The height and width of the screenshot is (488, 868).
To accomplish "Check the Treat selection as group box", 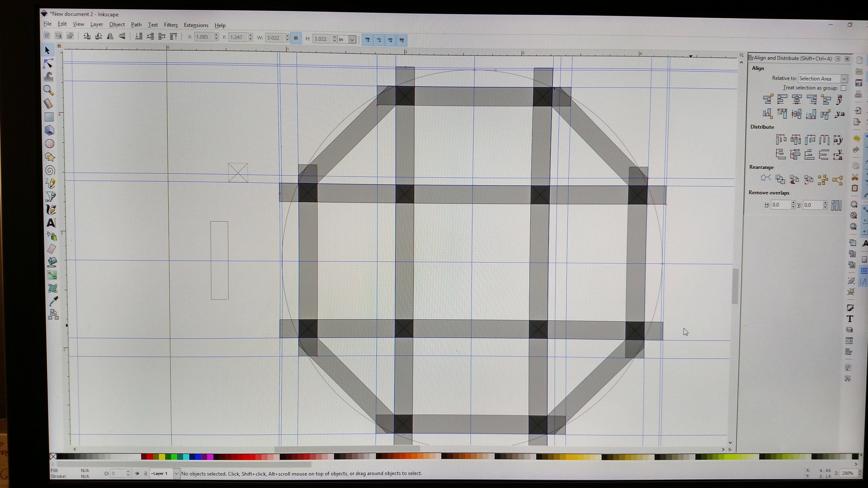I will pyautogui.click(x=843, y=88).
